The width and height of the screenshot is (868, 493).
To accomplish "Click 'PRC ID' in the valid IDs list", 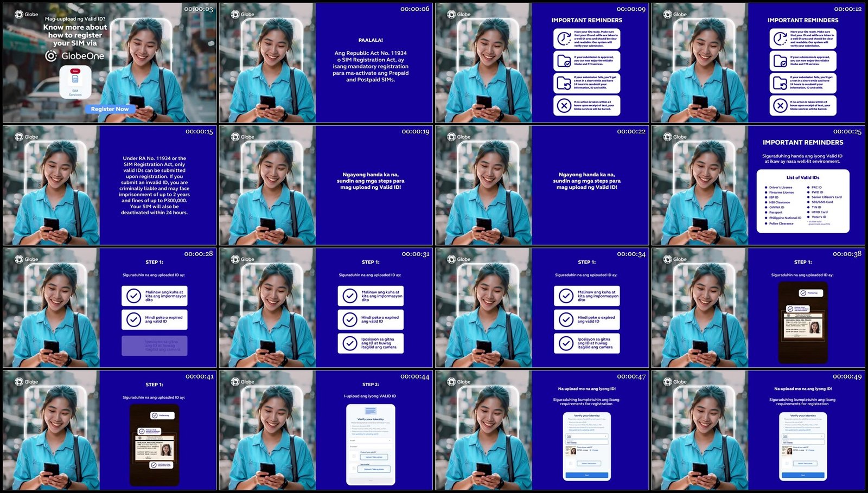I will coord(816,187).
